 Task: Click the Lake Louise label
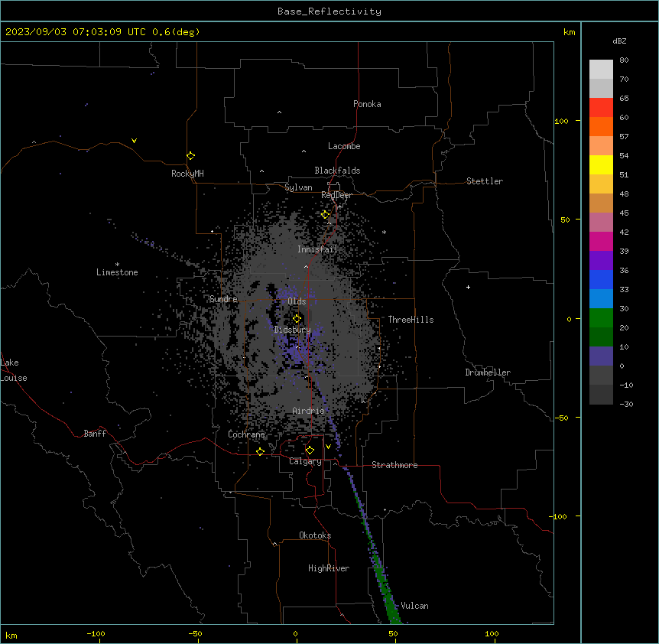coord(14,370)
